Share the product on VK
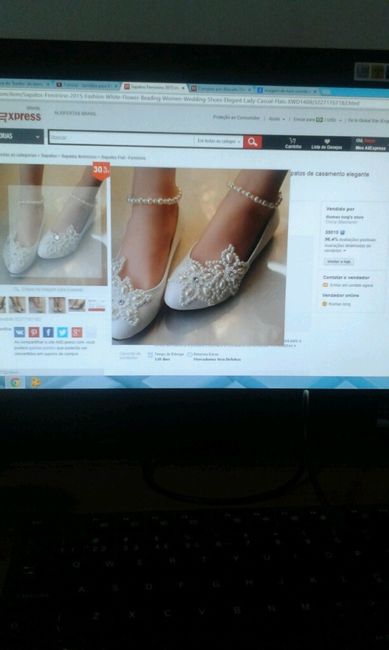Screen dimensions: 389x650 [19, 332]
